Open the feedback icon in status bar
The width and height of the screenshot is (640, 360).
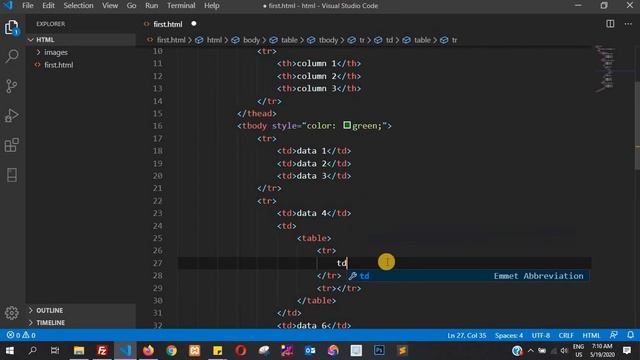tap(613, 335)
